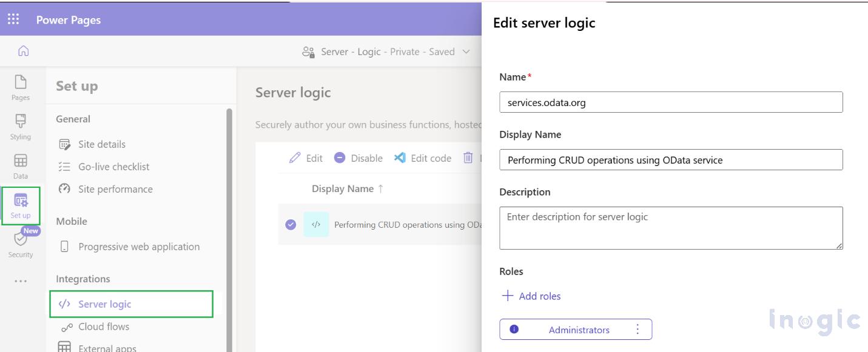Click the Name input field
This screenshot has height=352, width=868.
tap(671, 102)
